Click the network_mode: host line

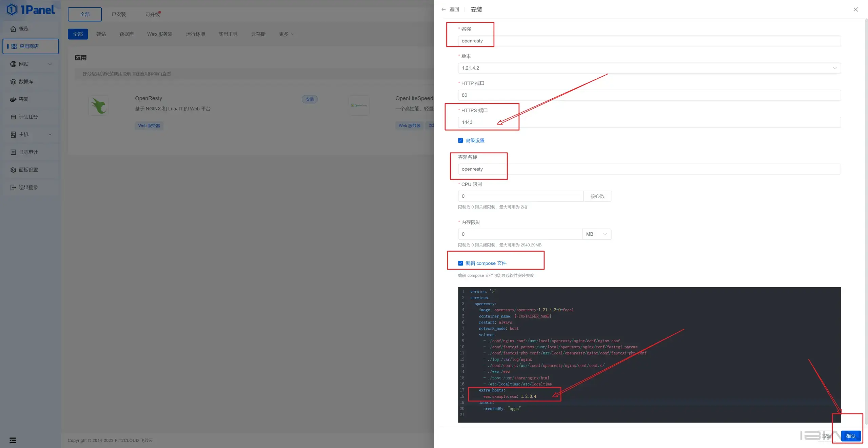coord(499,329)
